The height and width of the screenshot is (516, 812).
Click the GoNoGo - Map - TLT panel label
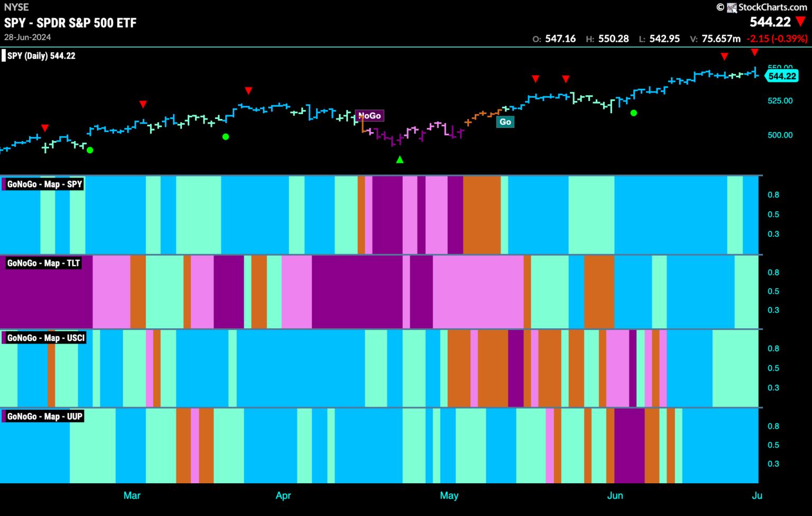click(43, 263)
